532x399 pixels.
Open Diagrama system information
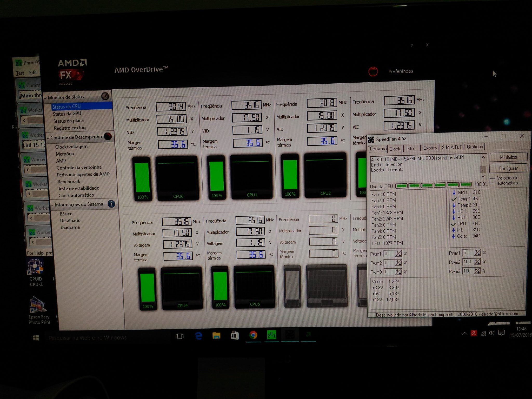(70, 227)
